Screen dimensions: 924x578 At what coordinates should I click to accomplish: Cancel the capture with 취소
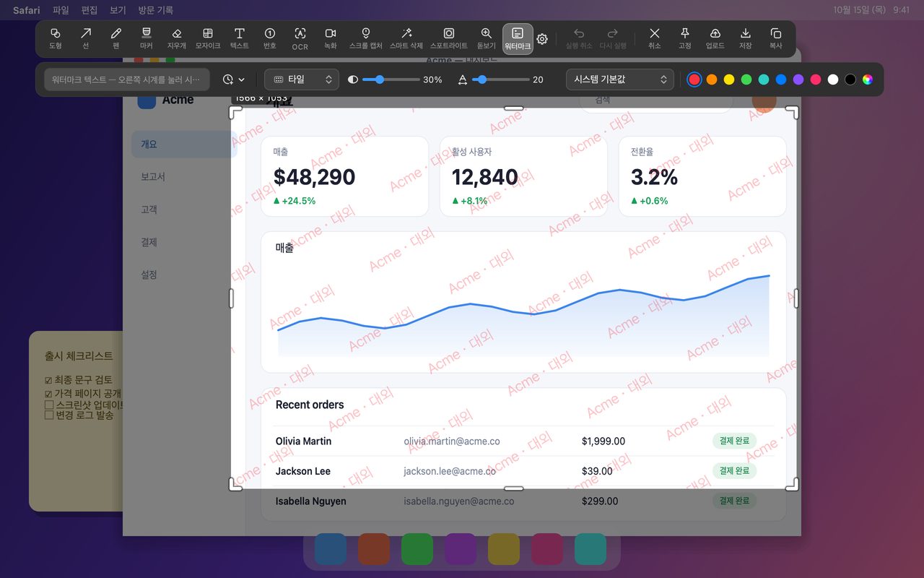[x=655, y=38]
